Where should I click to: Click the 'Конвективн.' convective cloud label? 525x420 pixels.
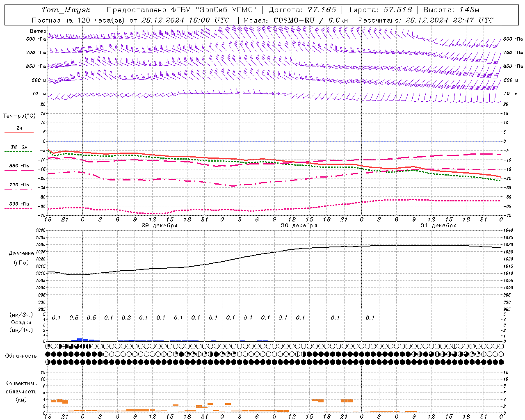[x=21, y=383]
